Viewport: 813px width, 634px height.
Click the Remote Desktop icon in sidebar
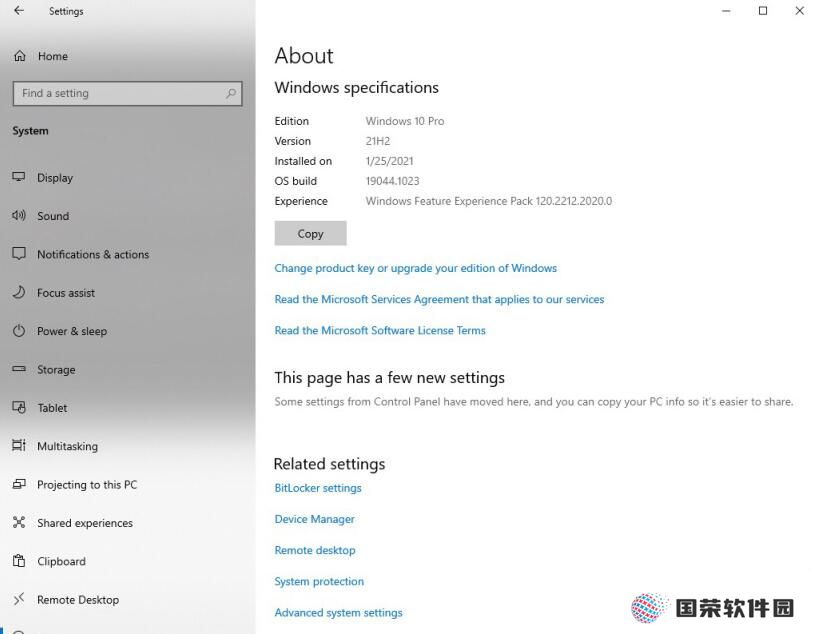[19, 599]
